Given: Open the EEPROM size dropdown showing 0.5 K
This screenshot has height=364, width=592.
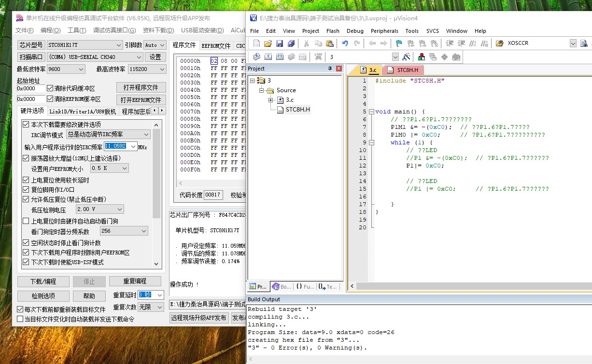Looking at the screenshot, I should click(x=109, y=168).
